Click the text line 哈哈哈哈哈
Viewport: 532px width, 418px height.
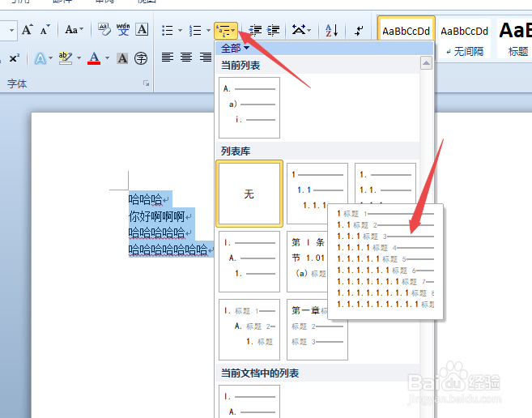click(x=157, y=233)
